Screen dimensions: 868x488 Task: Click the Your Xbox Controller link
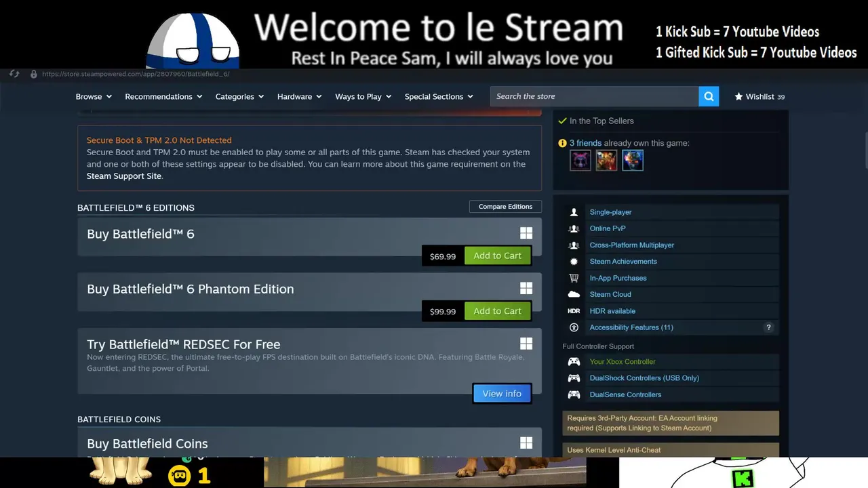(x=623, y=361)
